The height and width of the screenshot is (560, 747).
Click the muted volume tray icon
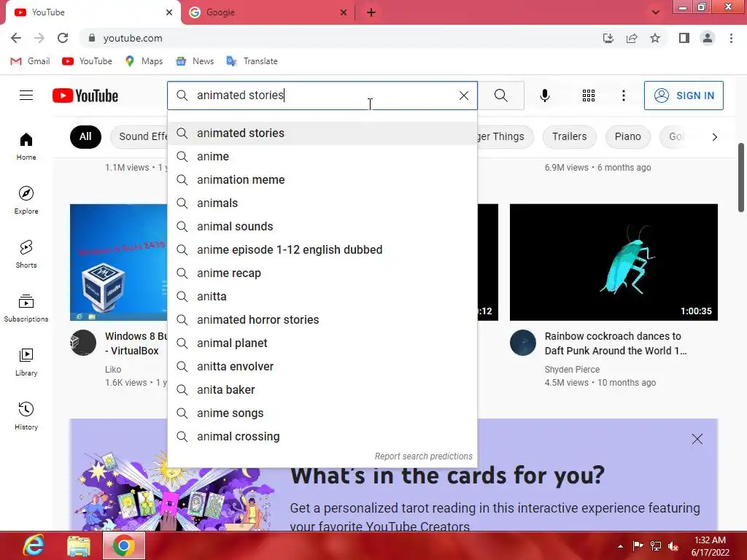pos(673,546)
